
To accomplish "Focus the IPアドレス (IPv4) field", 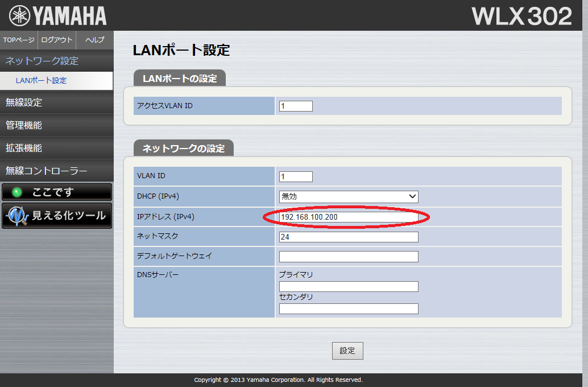I will pos(349,217).
